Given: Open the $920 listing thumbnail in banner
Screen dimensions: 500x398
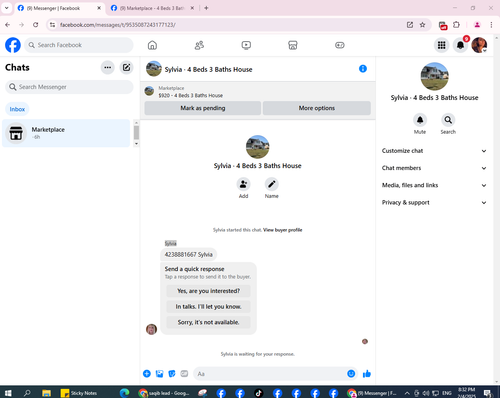Looking at the screenshot, I should [149, 91].
